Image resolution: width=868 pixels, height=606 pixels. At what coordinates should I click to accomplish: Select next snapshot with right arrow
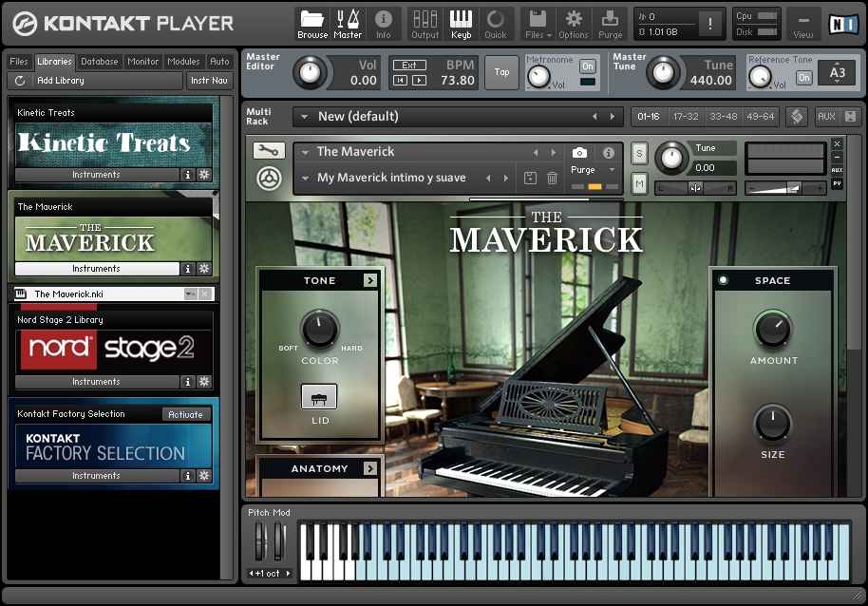click(x=506, y=179)
